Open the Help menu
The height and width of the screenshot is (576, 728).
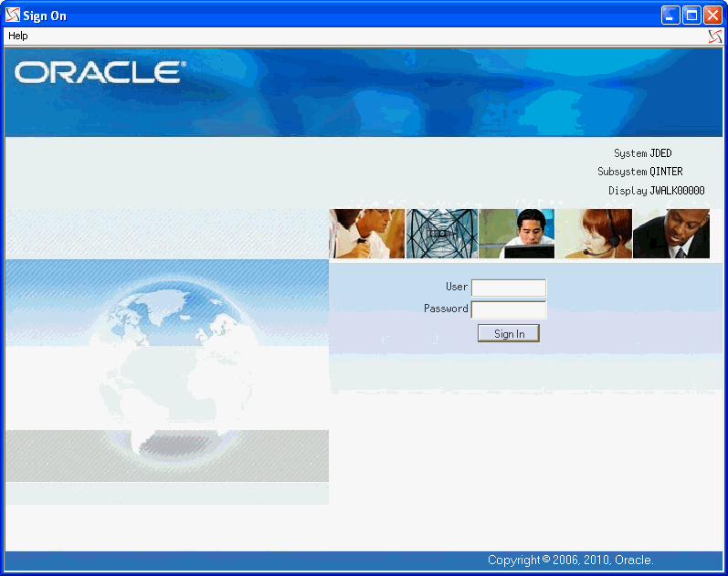(x=18, y=36)
